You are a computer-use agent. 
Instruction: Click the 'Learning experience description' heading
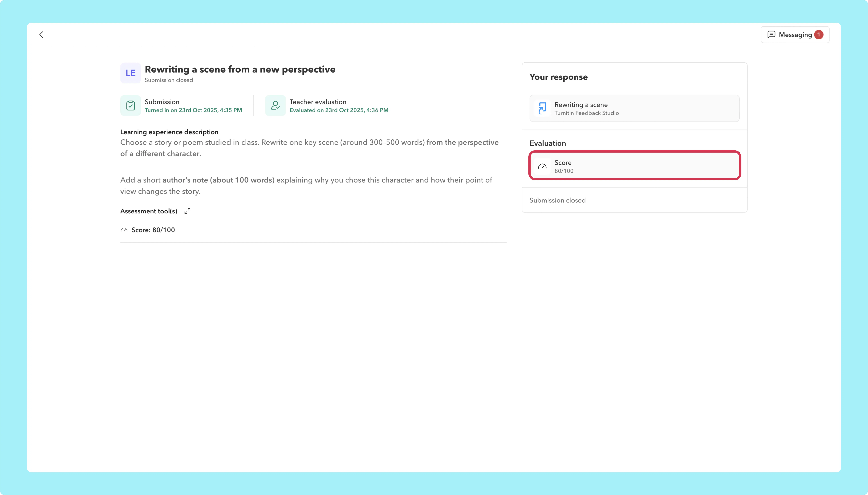coord(169,132)
